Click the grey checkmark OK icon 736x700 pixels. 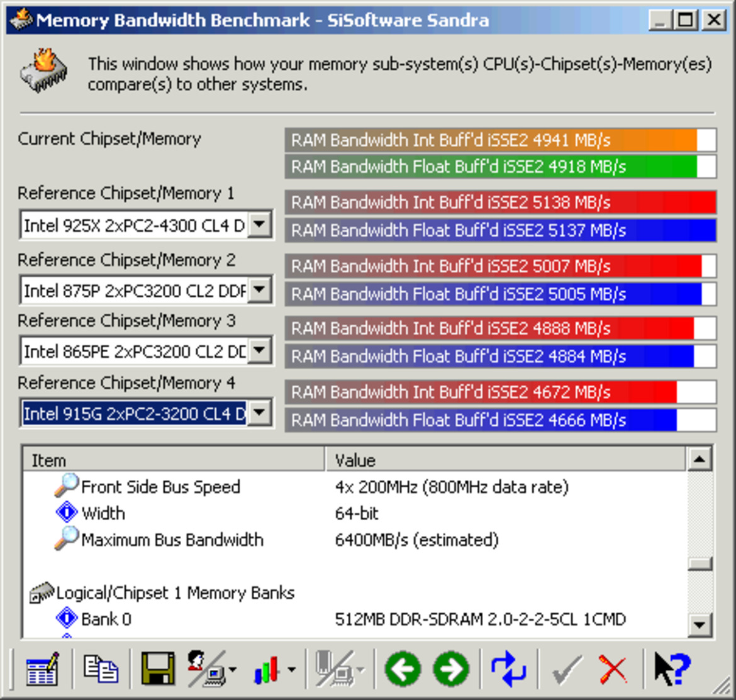(x=567, y=670)
